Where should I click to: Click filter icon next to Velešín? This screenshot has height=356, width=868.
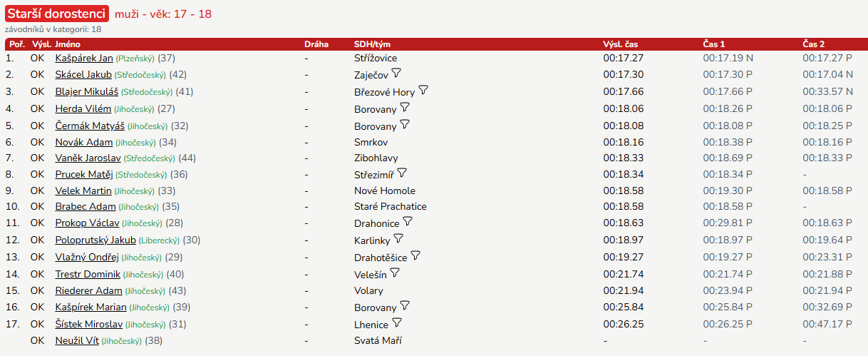coord(395,273)
